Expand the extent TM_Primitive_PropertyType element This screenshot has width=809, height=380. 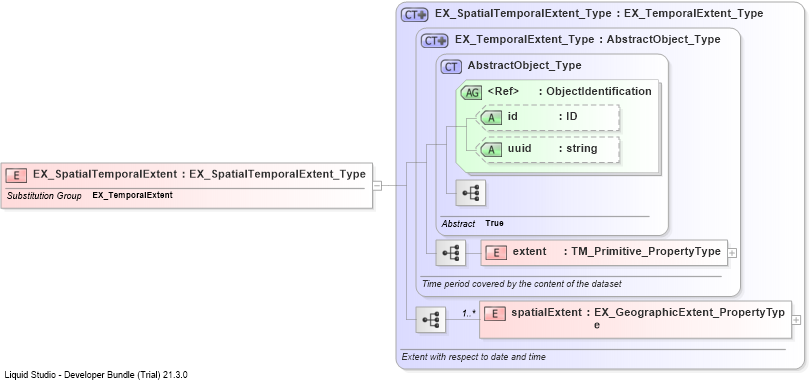pyautogui.click(x=732, y=253)
